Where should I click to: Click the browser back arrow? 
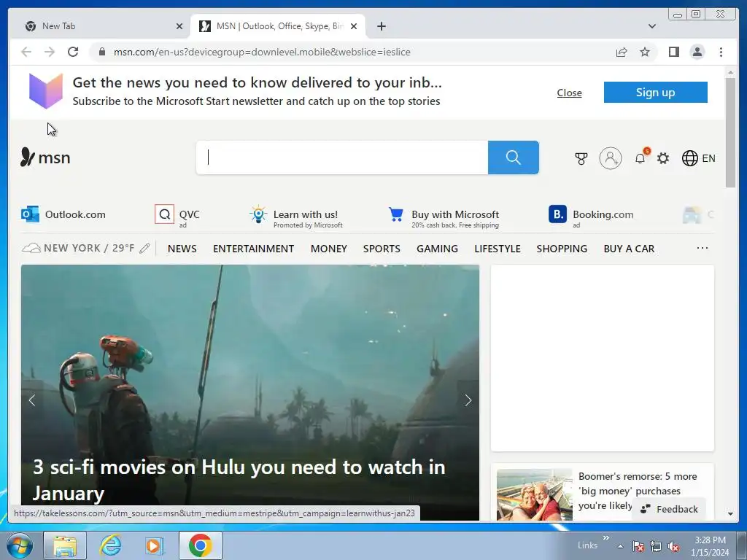pos(26,52)
